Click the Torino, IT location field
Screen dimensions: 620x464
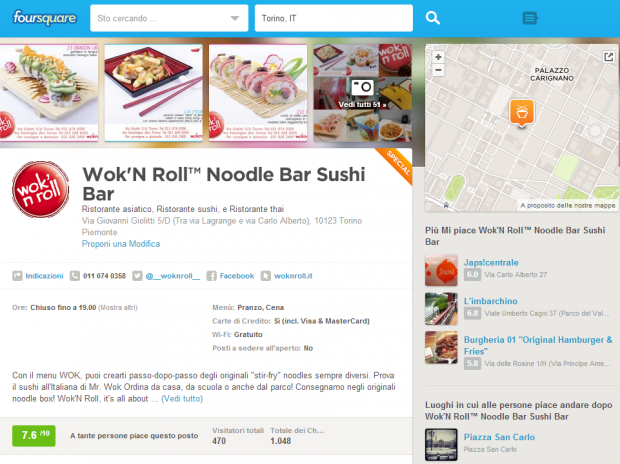334,18
